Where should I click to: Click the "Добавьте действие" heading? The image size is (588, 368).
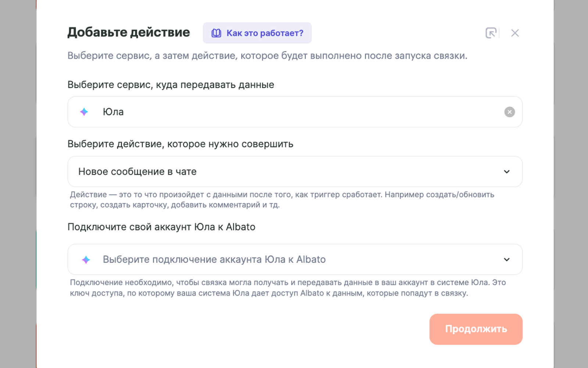(x=129, y=32)
